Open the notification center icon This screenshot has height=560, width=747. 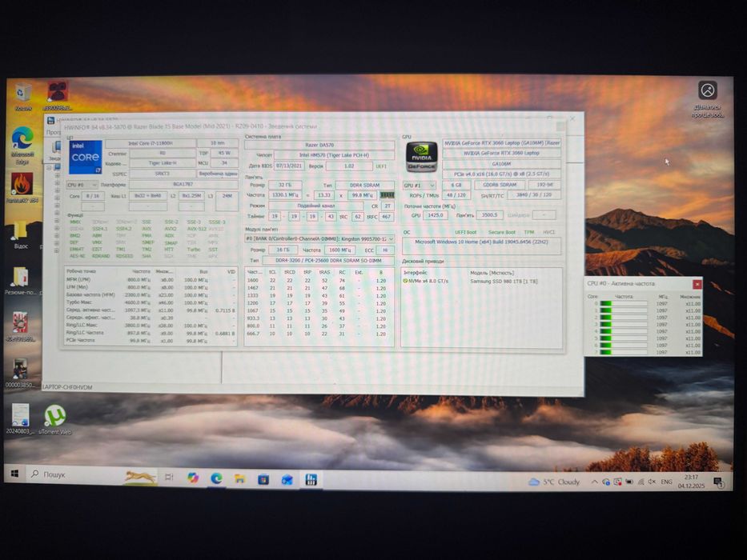(x=719, y=482)
